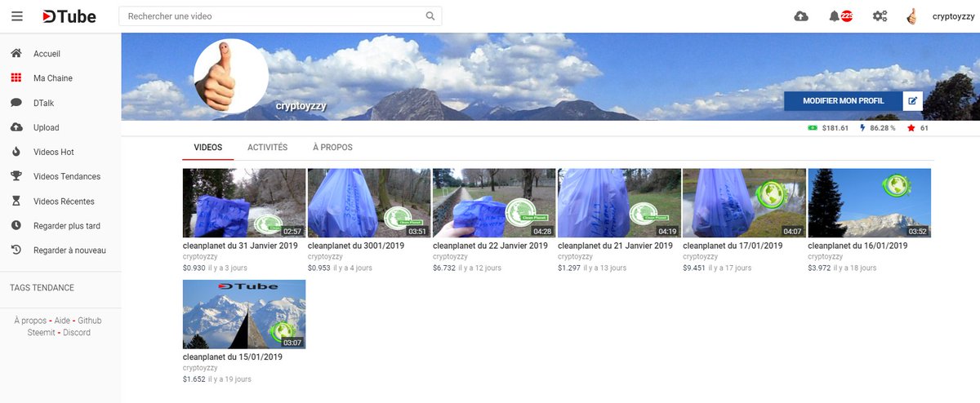This screenshot has width=980, height=403.
Task: Open the cloud upload icon in header
Action: pyautogui.click(x=801, y=16)
